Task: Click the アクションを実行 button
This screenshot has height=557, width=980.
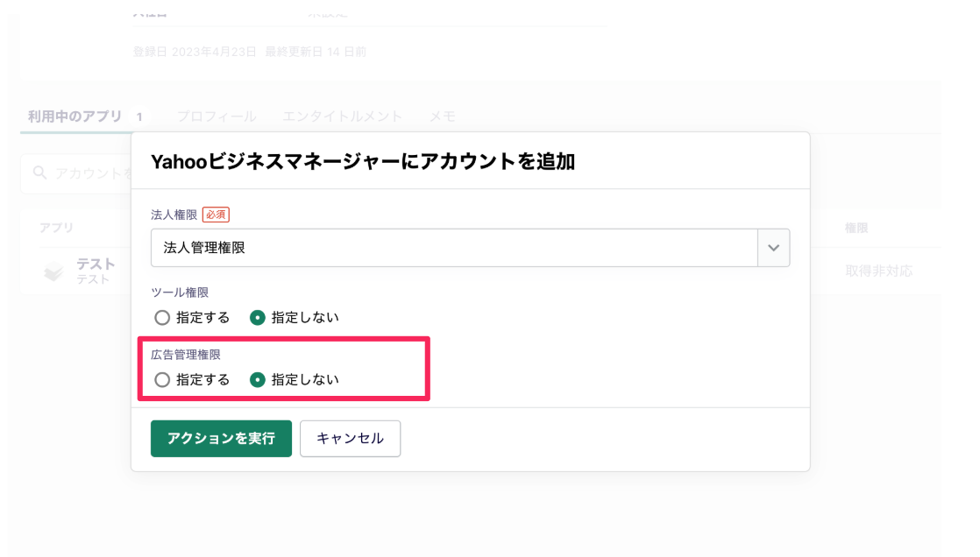Action: (x=221, y=439)
